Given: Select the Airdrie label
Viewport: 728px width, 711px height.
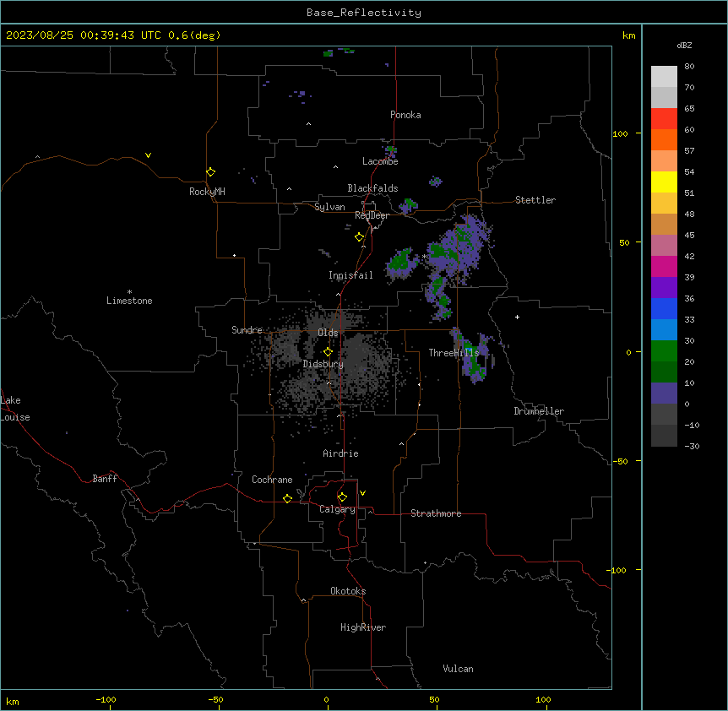Looking at the screenshot, I should coord(340,453).
